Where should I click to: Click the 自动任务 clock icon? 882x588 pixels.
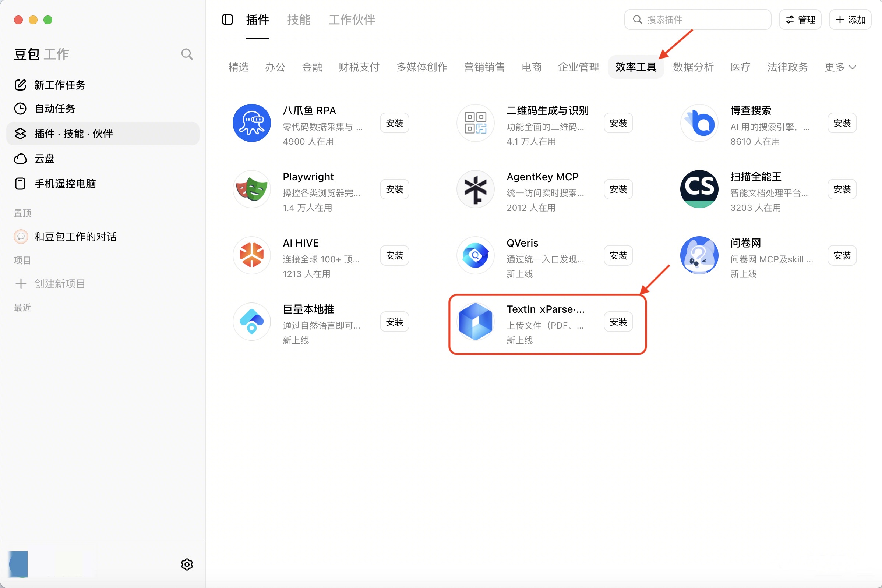(x=20, y=109)
